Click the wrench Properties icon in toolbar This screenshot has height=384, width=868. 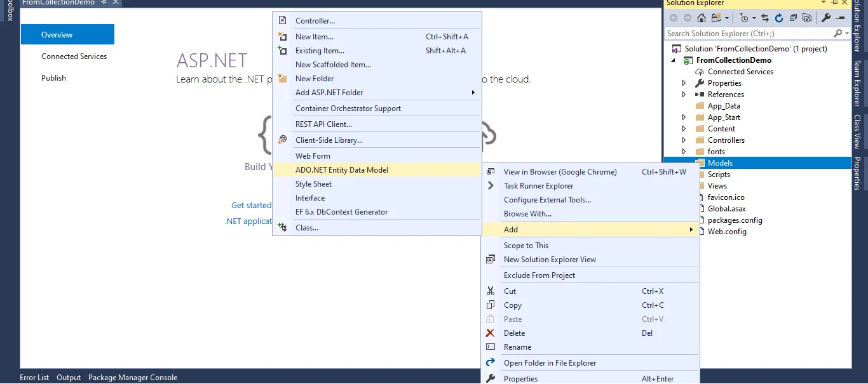click(x=826, y=18)
